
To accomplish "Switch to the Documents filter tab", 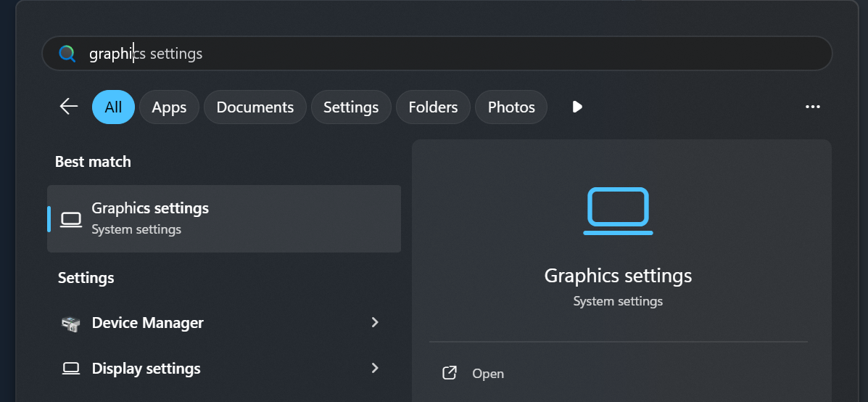I will [255, 107].
